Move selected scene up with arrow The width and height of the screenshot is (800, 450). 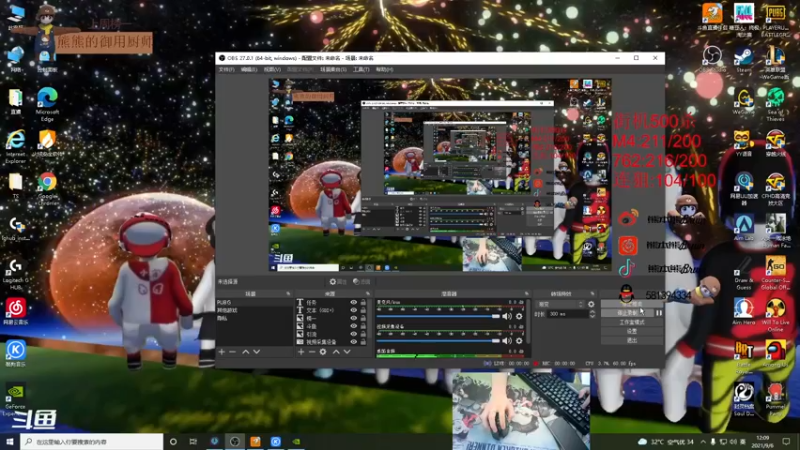(x=245, y=352)
